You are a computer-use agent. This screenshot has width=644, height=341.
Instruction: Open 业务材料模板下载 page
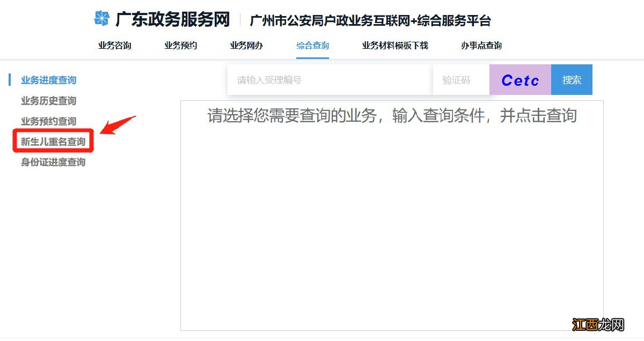[394, 46]
